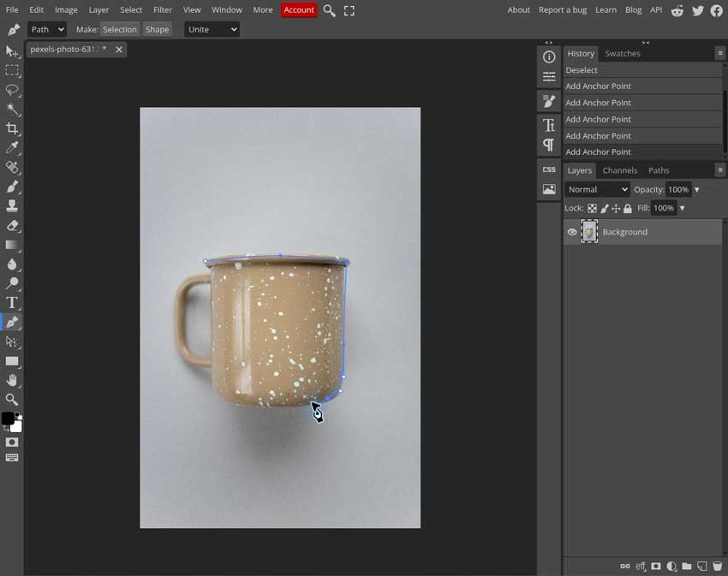Click the white background color swatch
Image resolution: width=728 pixels, height=576 pixels.
[17, 426]
